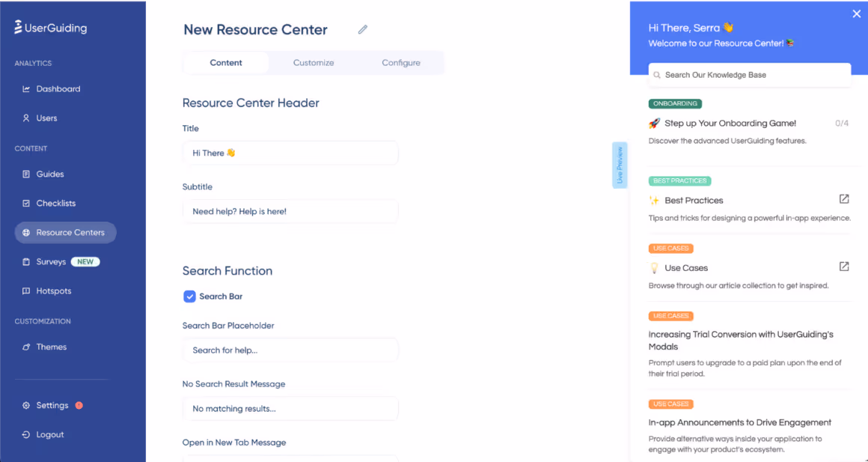Click the Search Bar checkbox label
This screenshot has height=462, width=868.
pyautogui.click(x=221, y=297)
